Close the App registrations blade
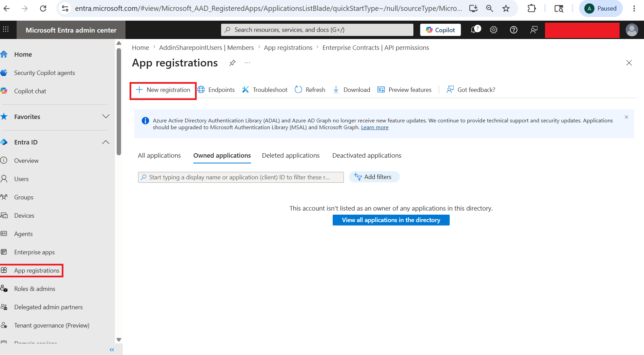 coord(629,63)
